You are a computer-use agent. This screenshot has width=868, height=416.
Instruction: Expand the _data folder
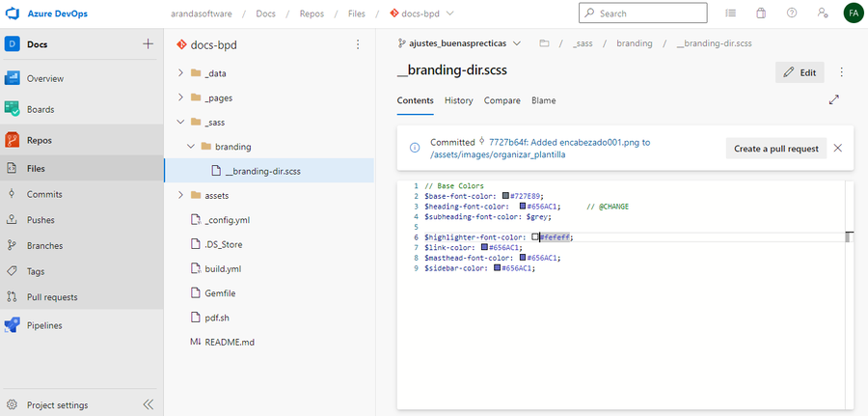180,73
